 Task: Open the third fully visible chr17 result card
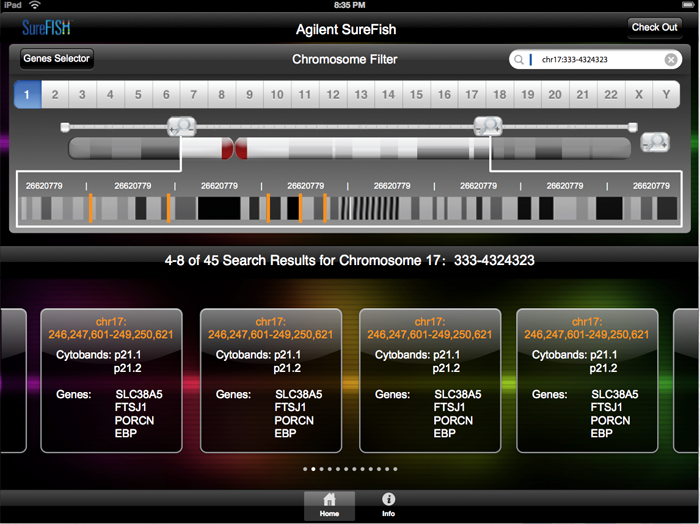pyautogui.click(x=430, y=380)
